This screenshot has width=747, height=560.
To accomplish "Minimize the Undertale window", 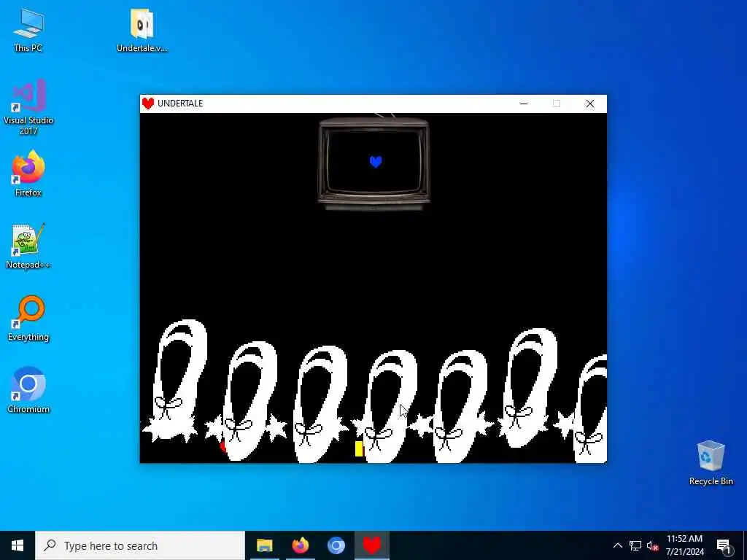I will (x=524, y=104).
